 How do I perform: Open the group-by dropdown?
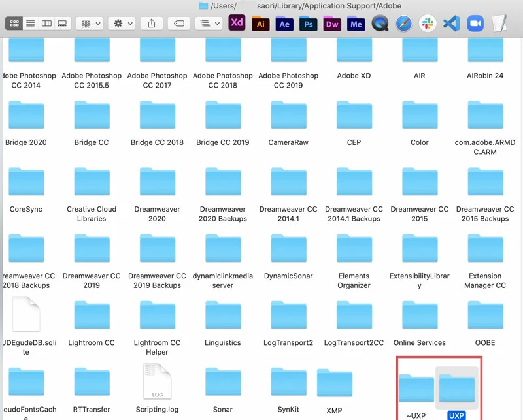tap(90, 24)
